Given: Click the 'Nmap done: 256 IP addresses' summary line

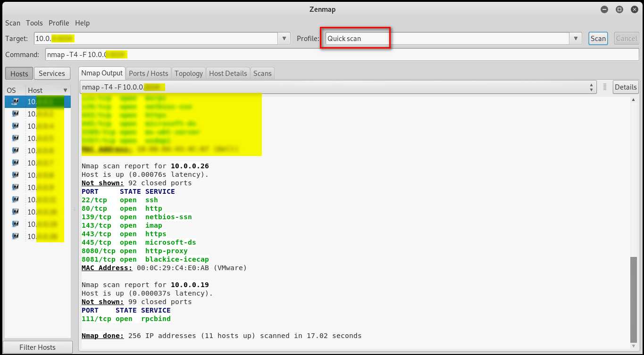Looking at the screenshot, I should coord(222,336).
